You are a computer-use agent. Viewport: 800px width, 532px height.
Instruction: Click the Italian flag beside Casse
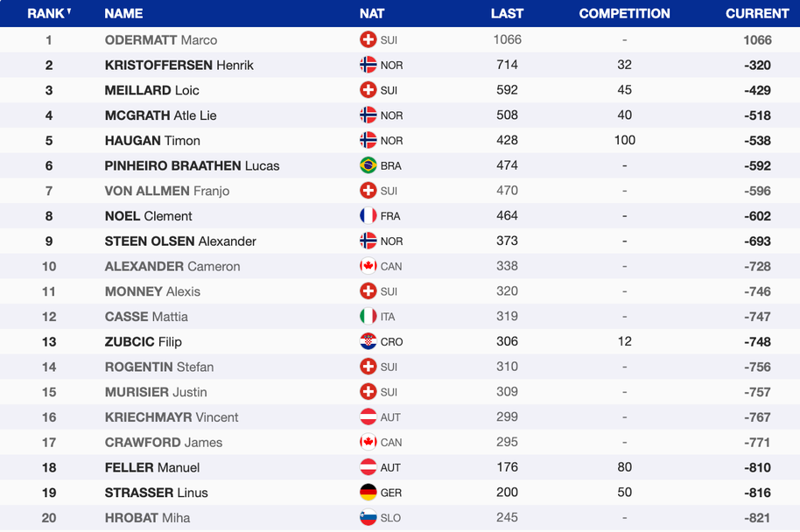pos(368,317)
